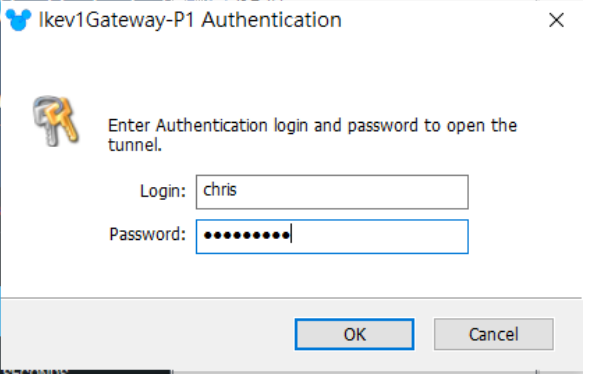Image resolution: width=589 pixels, height=374 pixels.
Task: Click the blank area after the password dots
Action: click(379, 237)
